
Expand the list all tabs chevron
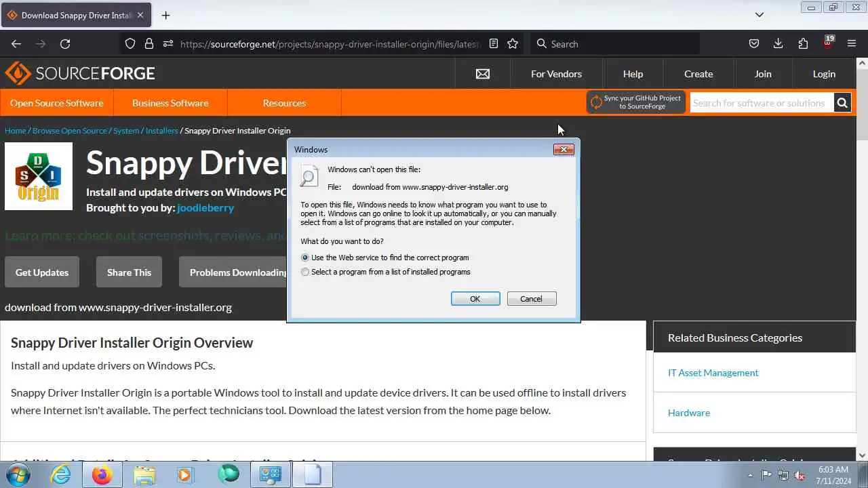point(759,15)
